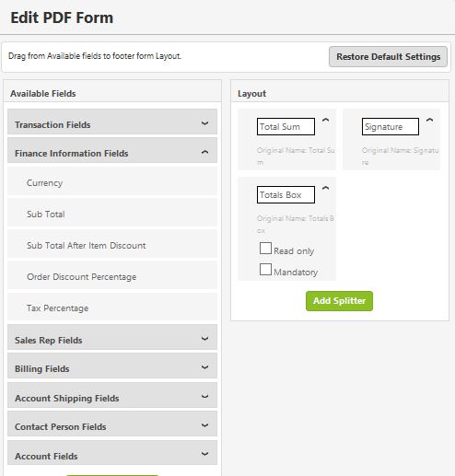Enable the Mandatory checkbox
Image resolution: width=455 pixels, height=476 pixels.
click(265, 270)
